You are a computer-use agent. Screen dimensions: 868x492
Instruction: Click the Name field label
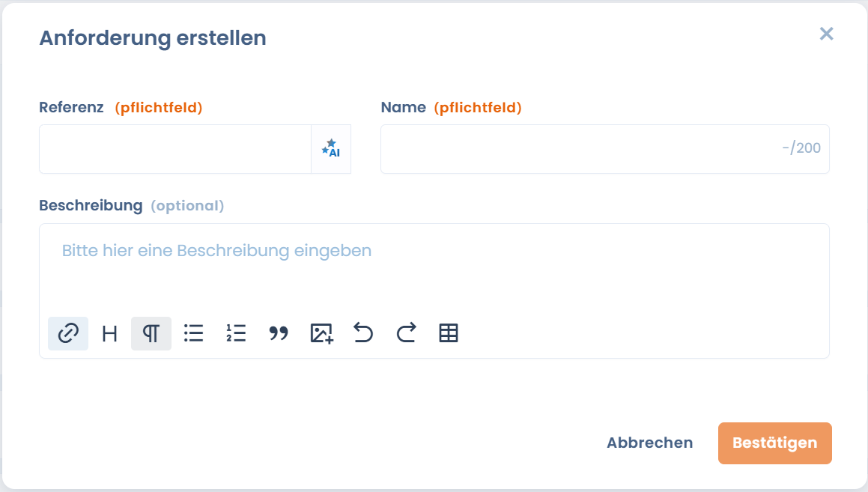coord(404,107)
